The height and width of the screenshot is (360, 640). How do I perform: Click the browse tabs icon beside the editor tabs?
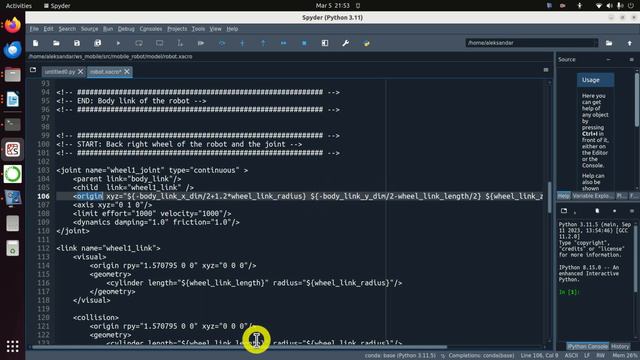coord(33,70)
